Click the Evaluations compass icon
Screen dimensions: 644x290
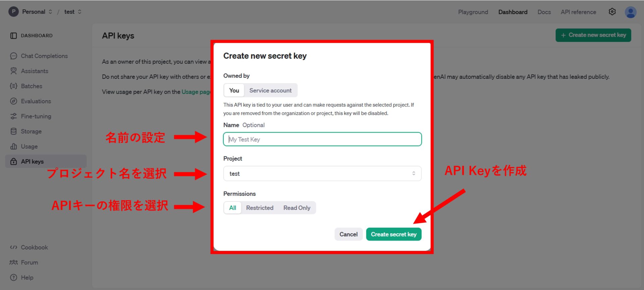[x=13, y=101]
